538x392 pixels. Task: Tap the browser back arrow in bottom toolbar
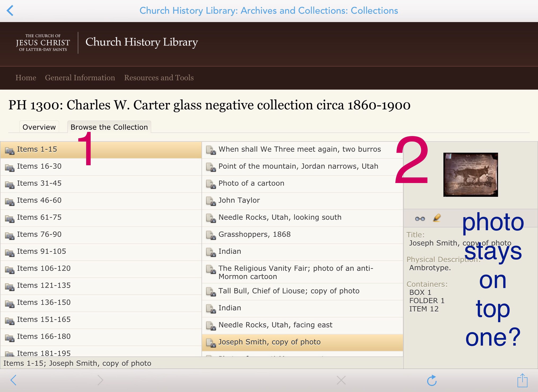pyautogui.click(x=14, y=380)
